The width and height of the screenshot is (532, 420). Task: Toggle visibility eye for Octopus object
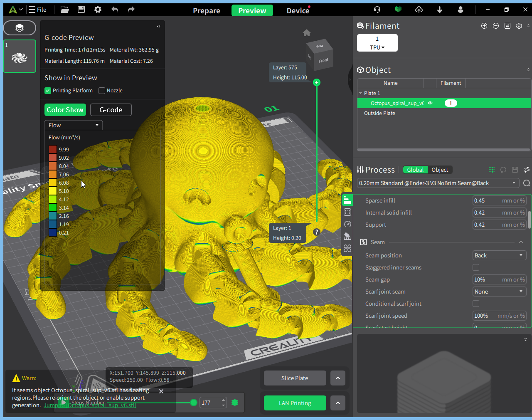430,103
